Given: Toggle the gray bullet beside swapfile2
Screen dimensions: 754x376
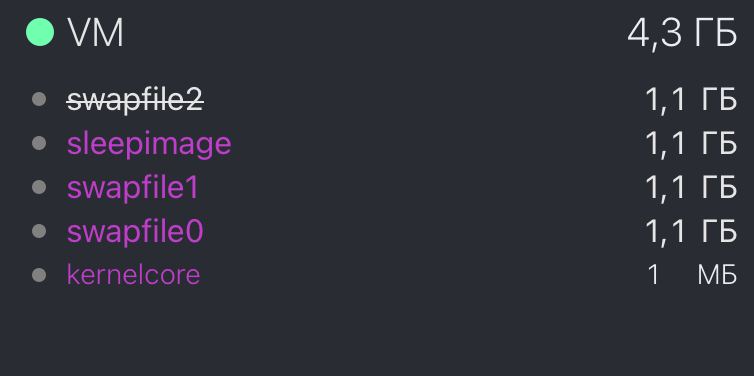Looking at the screenshot, I should tap(39, 100).
